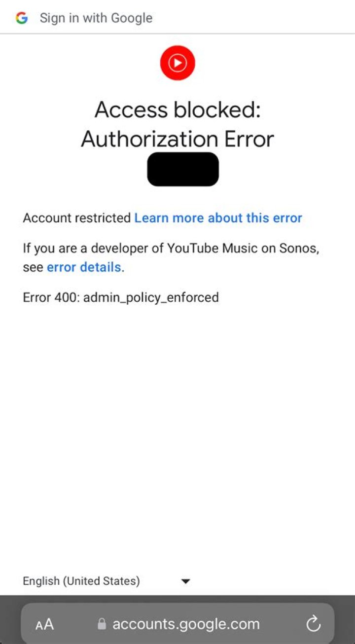This screenshot has height=644, width=355.
Task: Click the Error 400 admin_policy_enforced text
Action: click(121, 297)
